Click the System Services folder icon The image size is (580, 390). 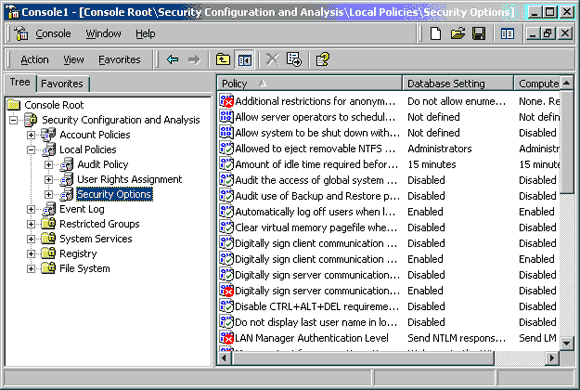(x=48, y=238)
